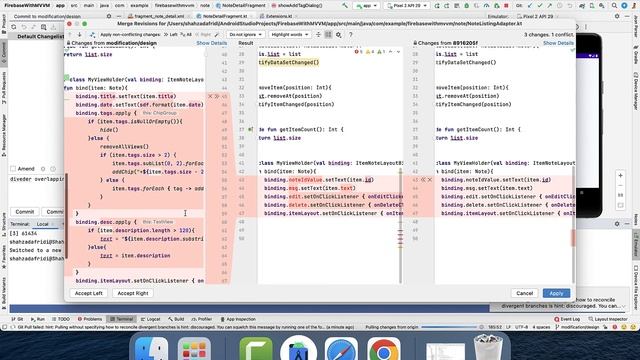Open App Inspection tool window
The image size is (640, 360).
(x=238, y=319)
